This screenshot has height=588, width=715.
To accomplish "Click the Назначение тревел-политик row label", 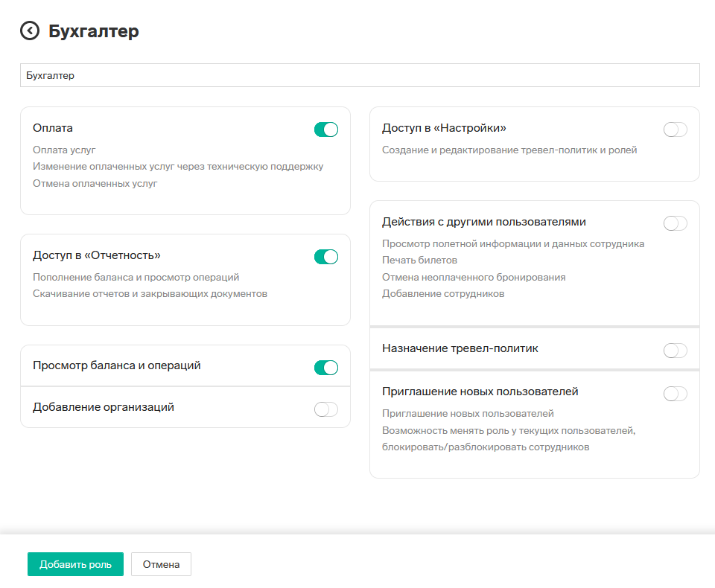I will (460, 348).
